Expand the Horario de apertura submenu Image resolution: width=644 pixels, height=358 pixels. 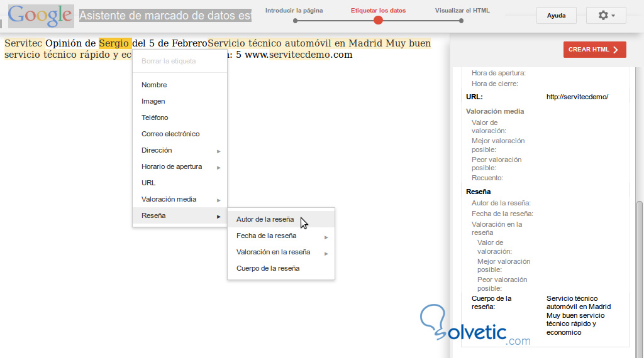[x=179, y=167]
